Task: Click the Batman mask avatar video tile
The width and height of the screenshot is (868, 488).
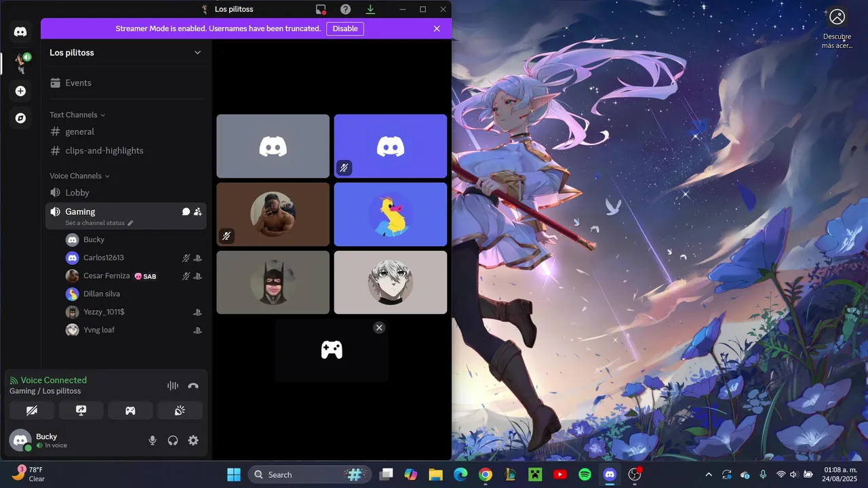Action: coord(273,282)
